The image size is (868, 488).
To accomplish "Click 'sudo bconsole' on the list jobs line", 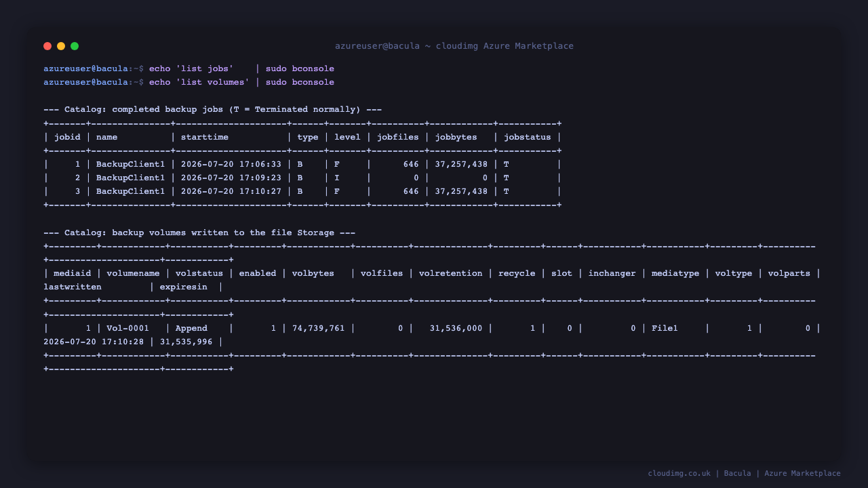I will (x=300, y=69).
